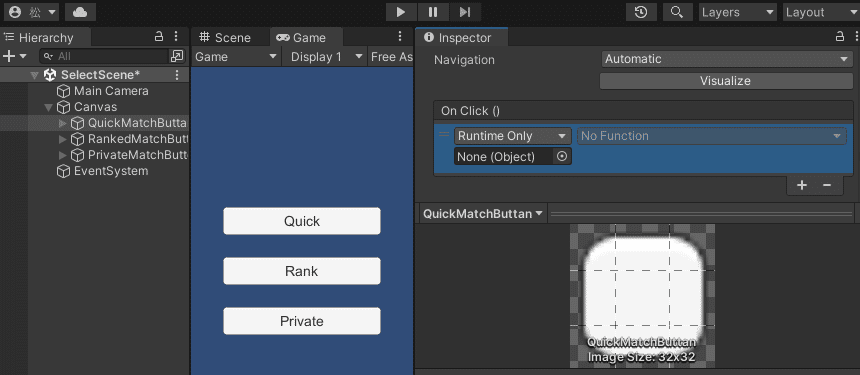Toggle the Inspector lock
The width and height of the screenshot is (860, 375).
840,37
